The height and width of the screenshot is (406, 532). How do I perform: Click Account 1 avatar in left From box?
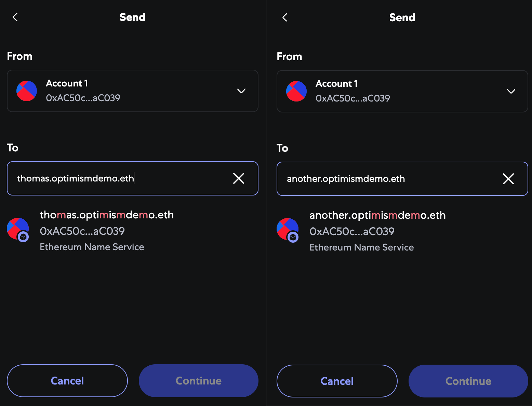coord(27,91)
